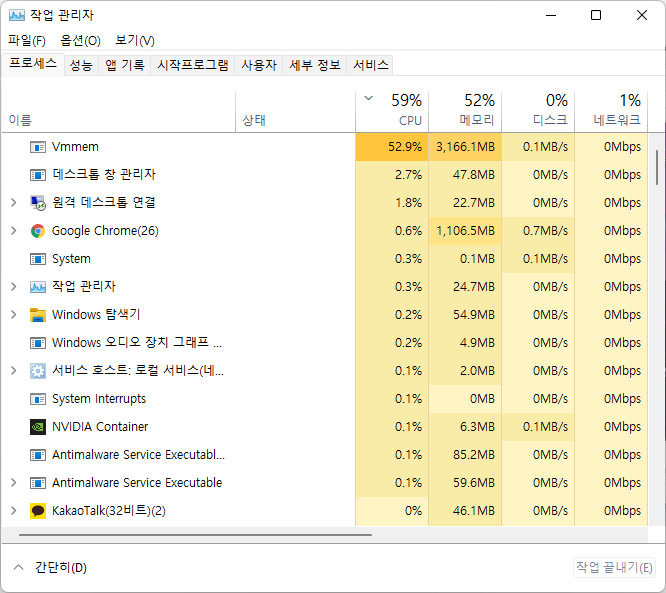The image size is (666, 593).
Task: Click the 59.6MB memory cell
Action: pyautogui.click(x=465, y=483)
